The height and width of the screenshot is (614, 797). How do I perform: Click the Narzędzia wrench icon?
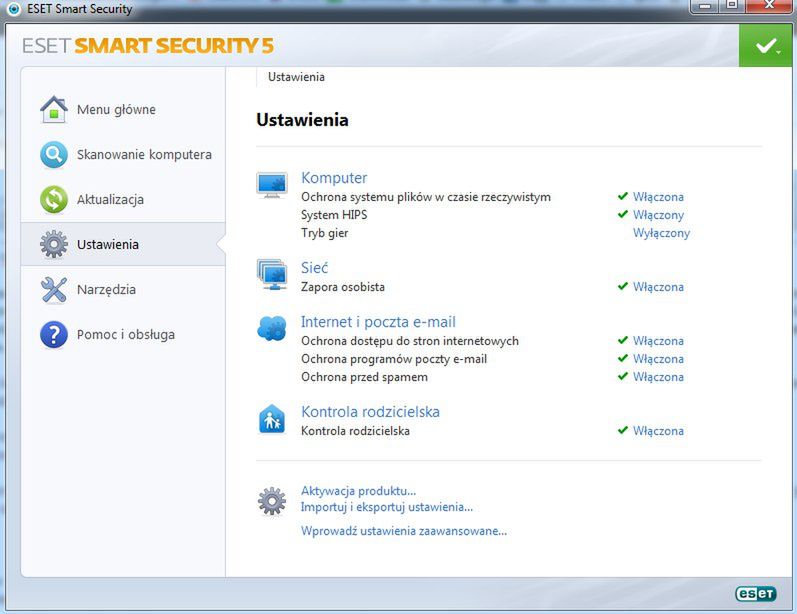[53, 290]
